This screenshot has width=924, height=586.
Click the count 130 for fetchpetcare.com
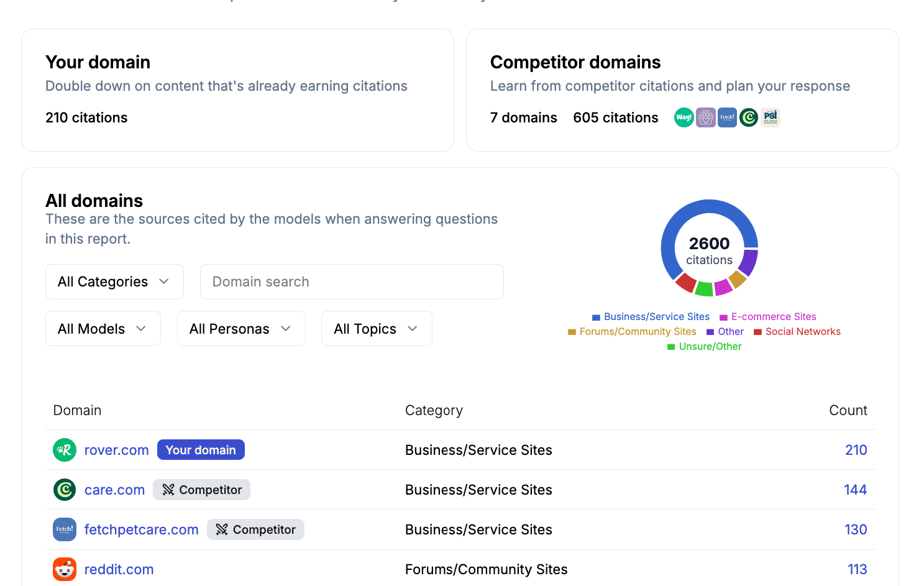pos(856,529)
